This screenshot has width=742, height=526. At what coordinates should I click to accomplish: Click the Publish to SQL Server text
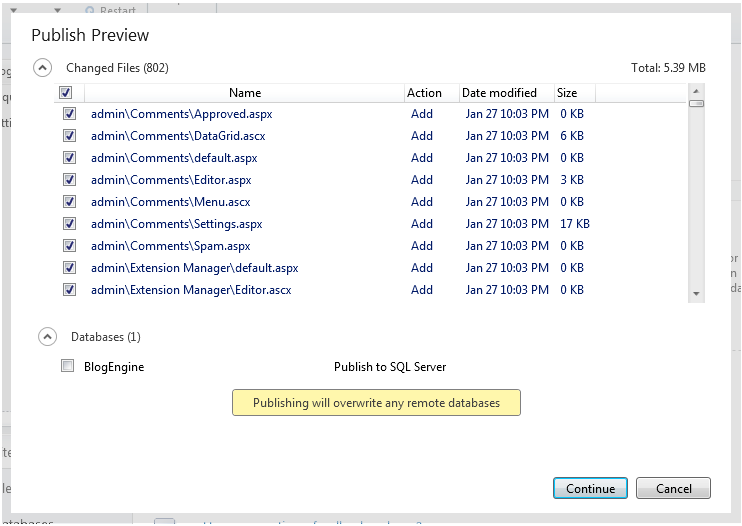click(390, 367)
